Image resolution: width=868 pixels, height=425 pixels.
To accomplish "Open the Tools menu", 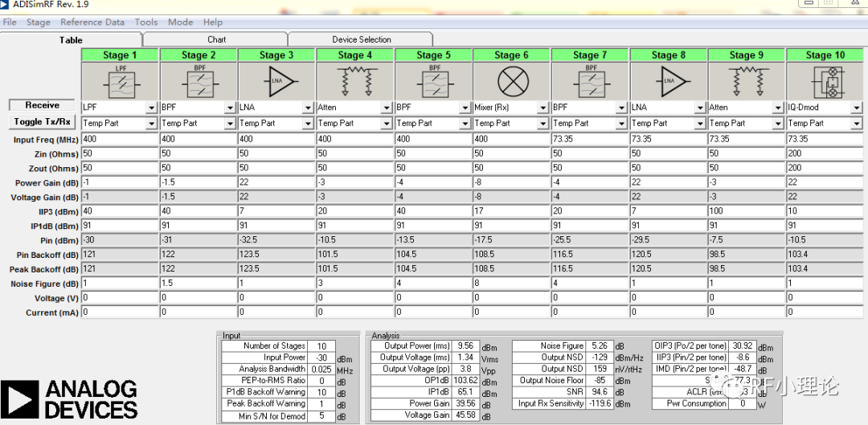I will pyautogui.click(x=146, y=22).
